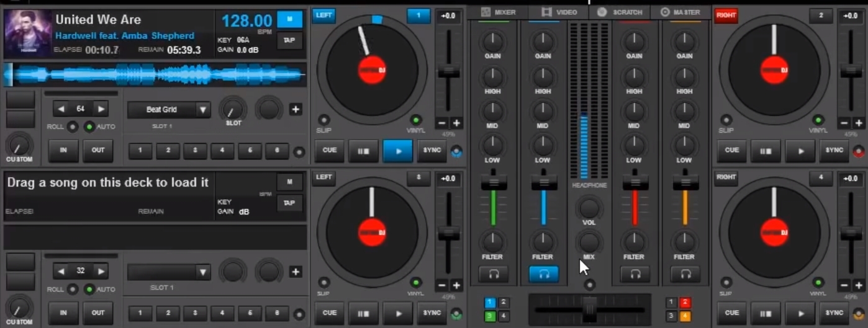Toggle VINYL mode on deck 1
This screenshot has width=868, height=328.
(416, 120)
